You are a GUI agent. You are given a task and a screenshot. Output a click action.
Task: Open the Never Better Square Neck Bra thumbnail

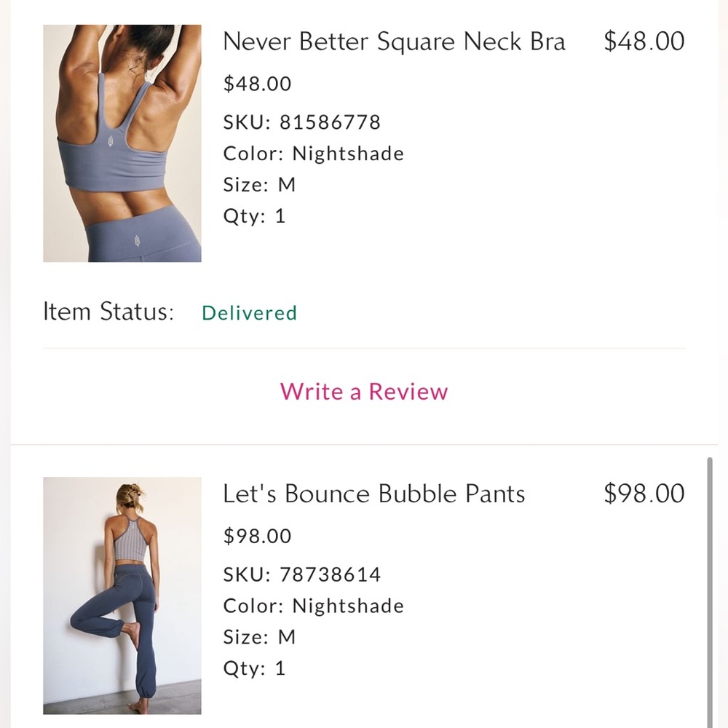tap(122, 143)
